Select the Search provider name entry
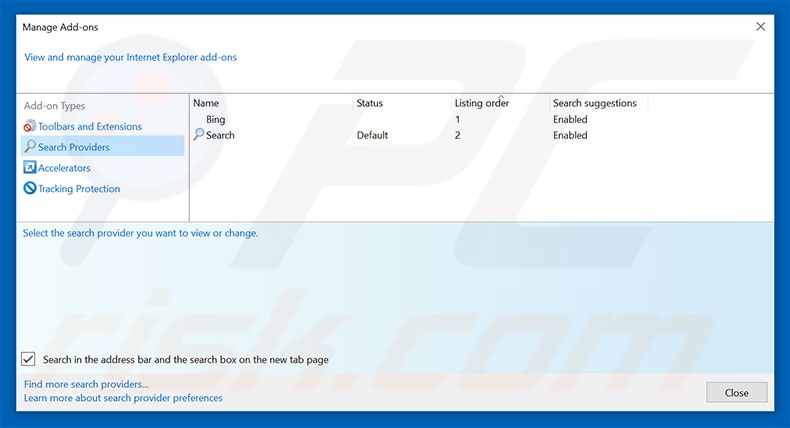 [x=220, y=135]
